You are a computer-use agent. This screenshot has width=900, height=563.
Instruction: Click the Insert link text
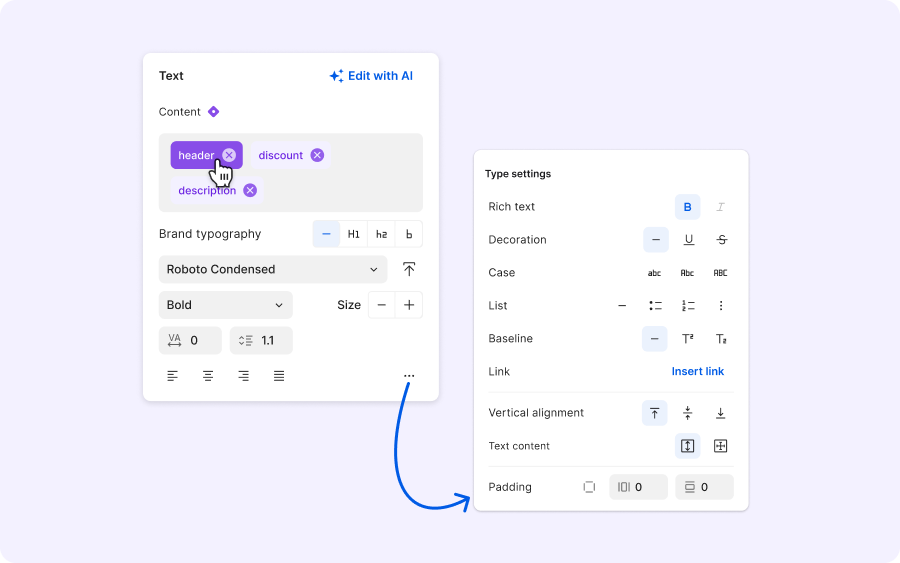click(x=698, y=372)
